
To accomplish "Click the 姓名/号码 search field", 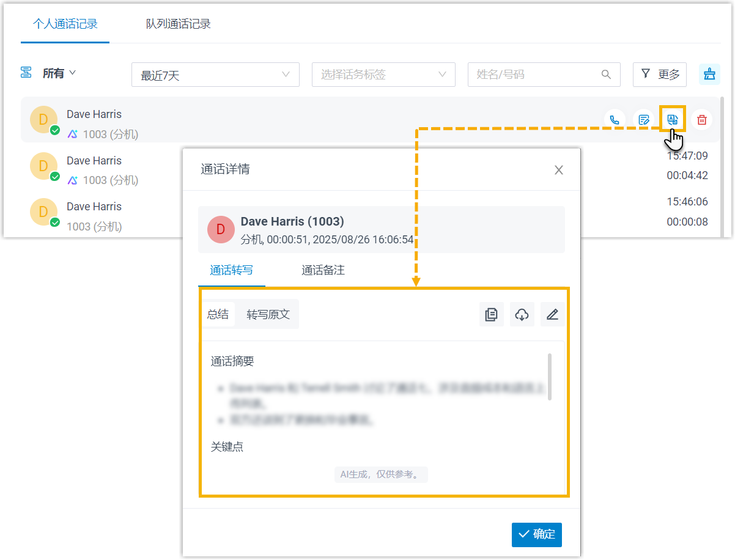I will pyautogui.click(x=532, y=75).
